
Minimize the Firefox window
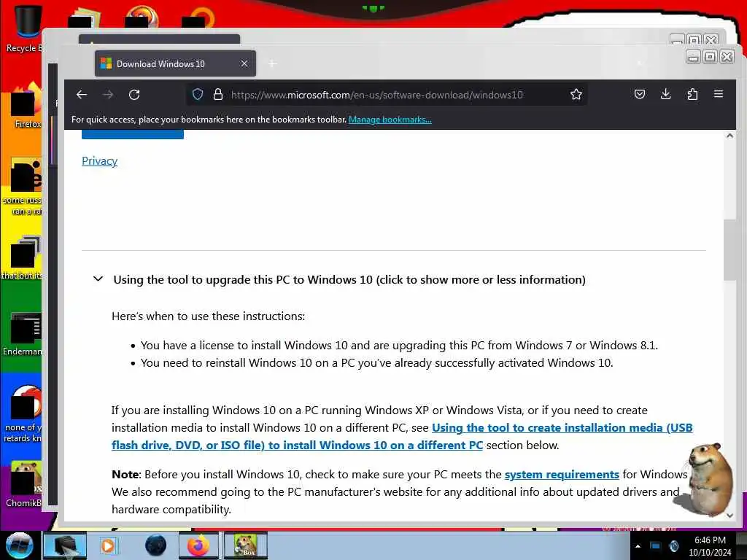point(693,57)
